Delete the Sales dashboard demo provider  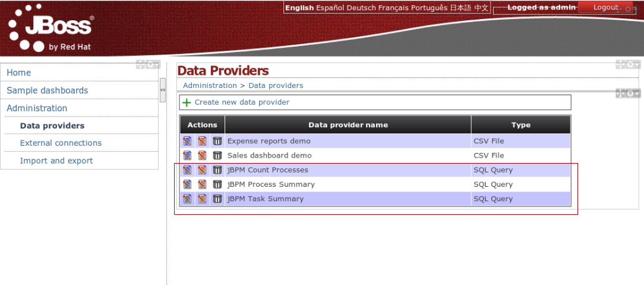point(217,155)
